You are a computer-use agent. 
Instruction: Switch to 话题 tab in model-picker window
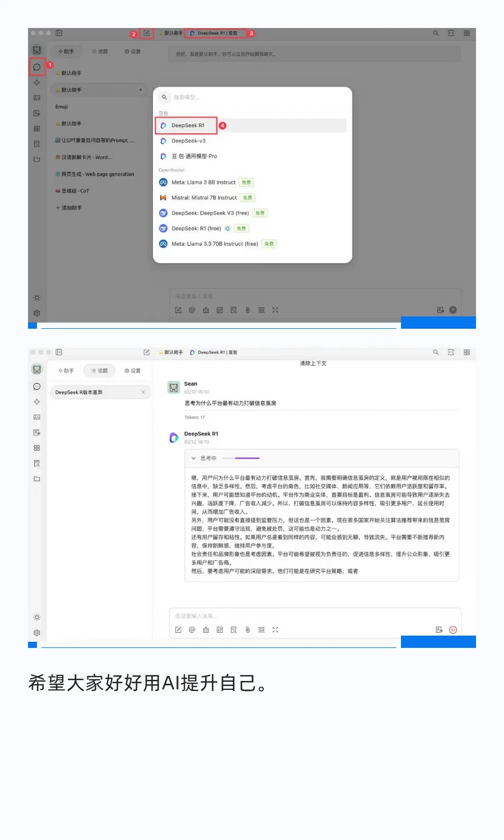tap(99, 52)
